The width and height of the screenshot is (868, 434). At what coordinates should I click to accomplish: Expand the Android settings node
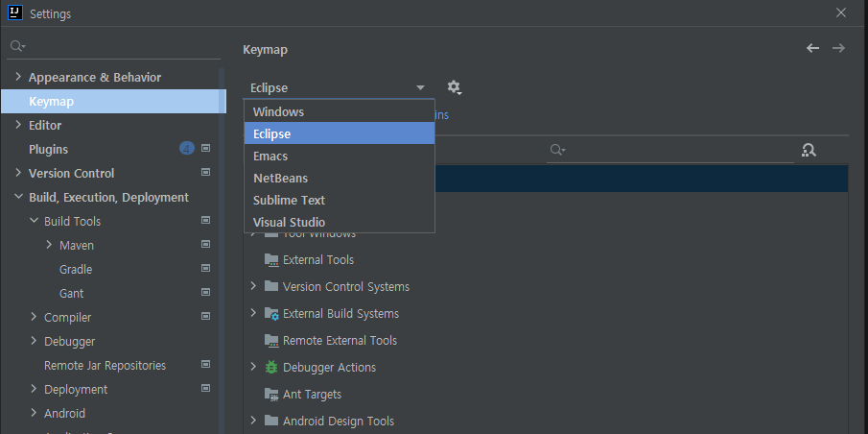point(34,413)
